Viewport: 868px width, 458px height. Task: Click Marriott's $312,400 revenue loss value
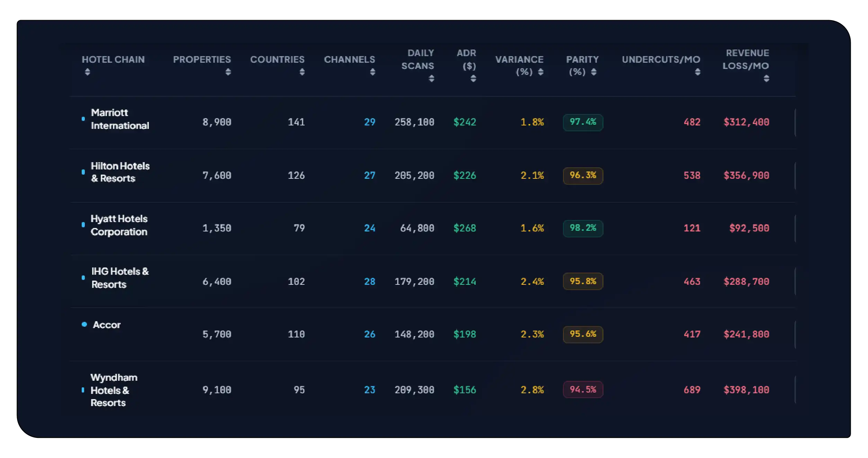point(746,122)
